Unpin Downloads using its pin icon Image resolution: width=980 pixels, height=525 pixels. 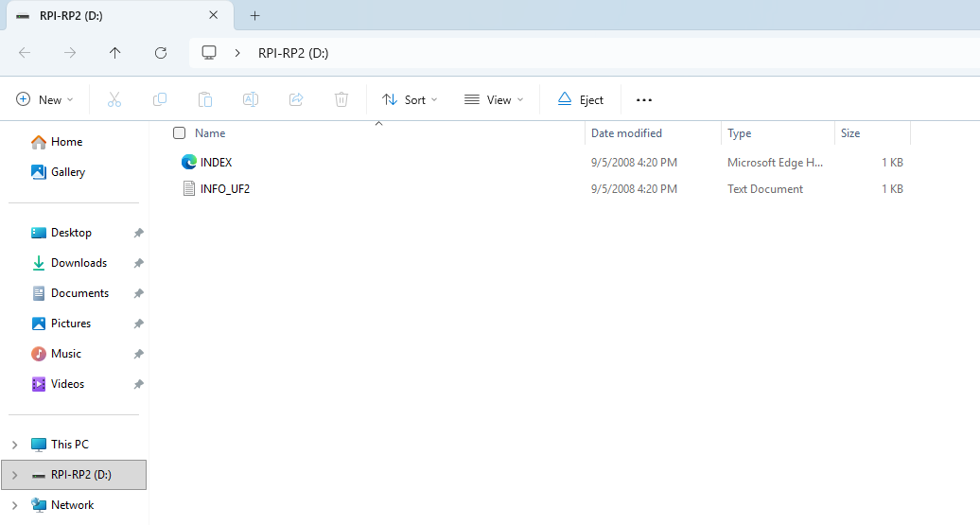[138, 263]
